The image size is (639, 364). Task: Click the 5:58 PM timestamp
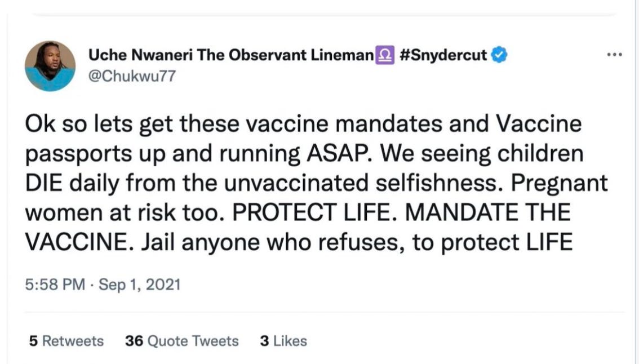point(54,284)
